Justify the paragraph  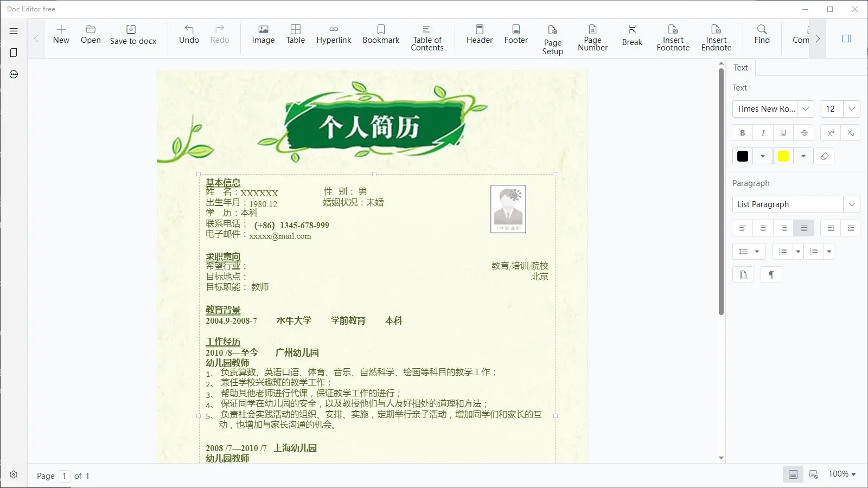click(x=804, y=228)
